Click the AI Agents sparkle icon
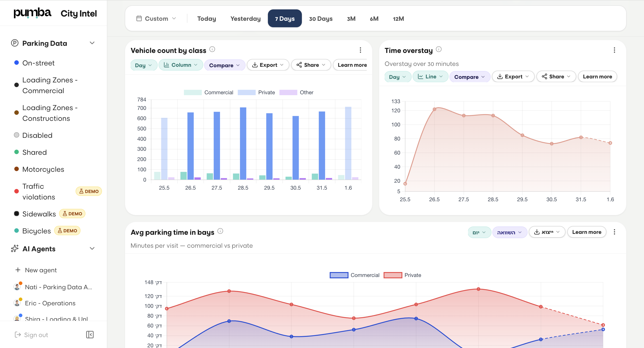 (15, 249)
